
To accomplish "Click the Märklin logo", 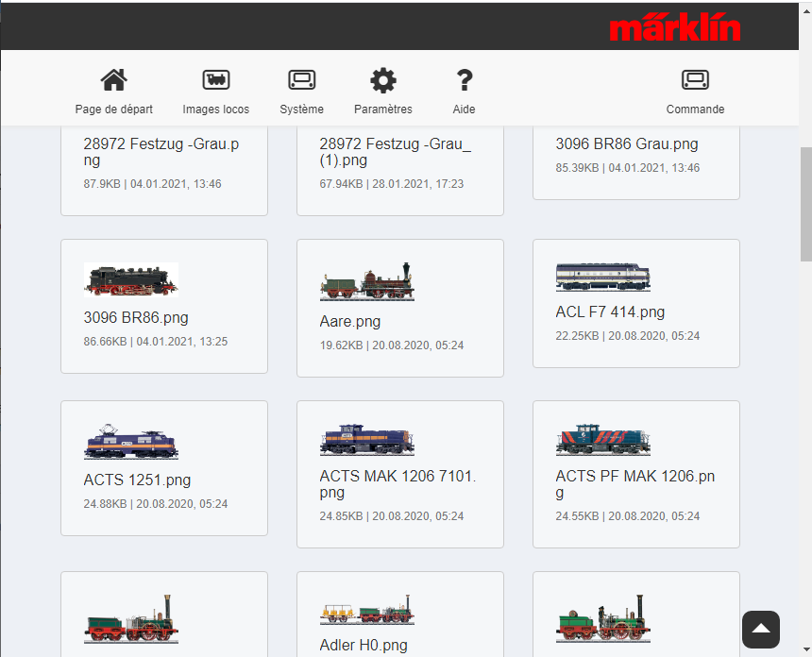I will click(675, 26).
